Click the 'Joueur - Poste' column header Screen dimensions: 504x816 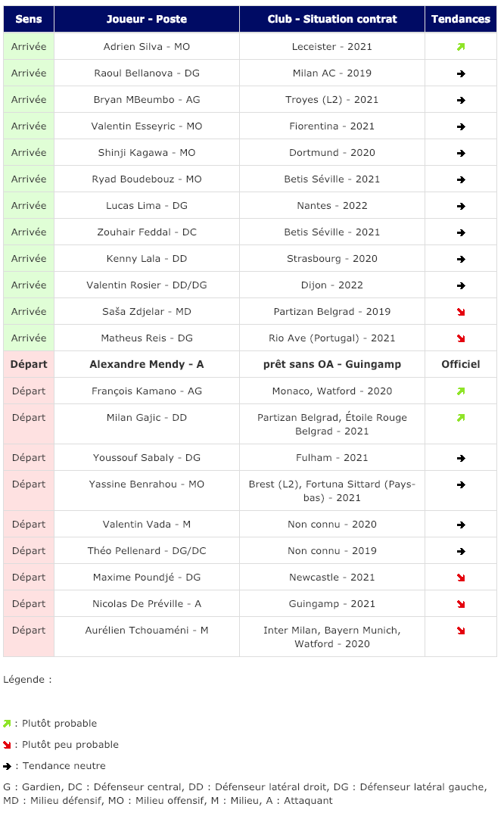tap(147, 19)
